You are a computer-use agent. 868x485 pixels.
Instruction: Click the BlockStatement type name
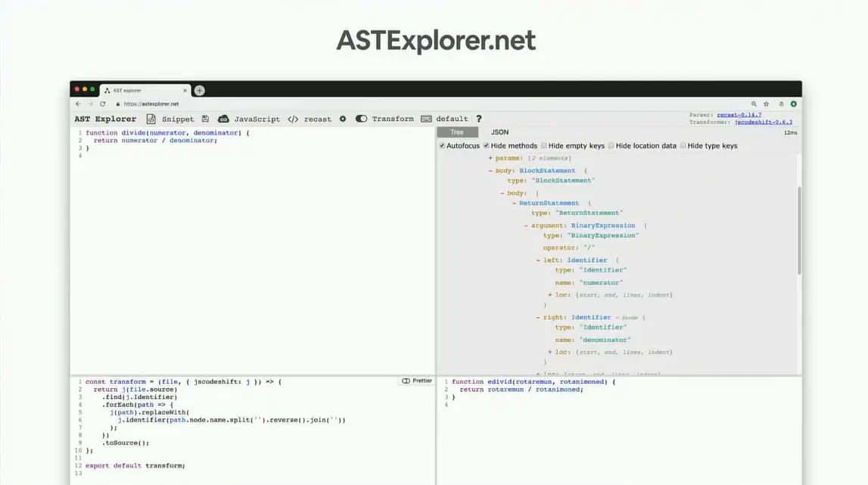click(547, 170)
